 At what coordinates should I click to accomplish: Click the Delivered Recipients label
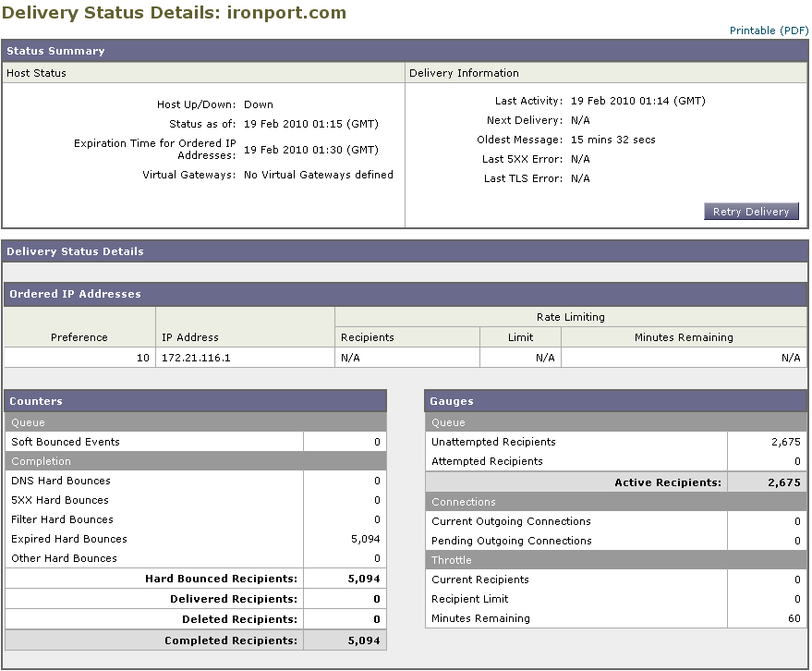tap(234, 599)
